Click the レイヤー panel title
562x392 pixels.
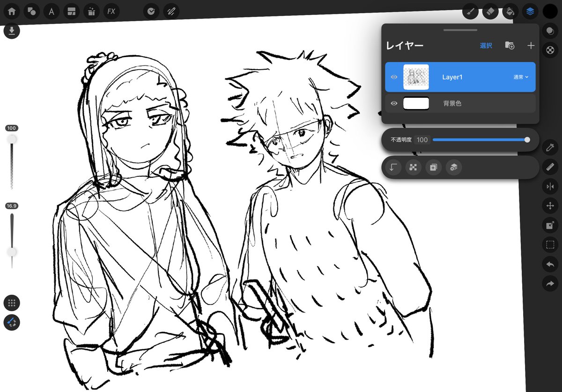click(405, 45)
